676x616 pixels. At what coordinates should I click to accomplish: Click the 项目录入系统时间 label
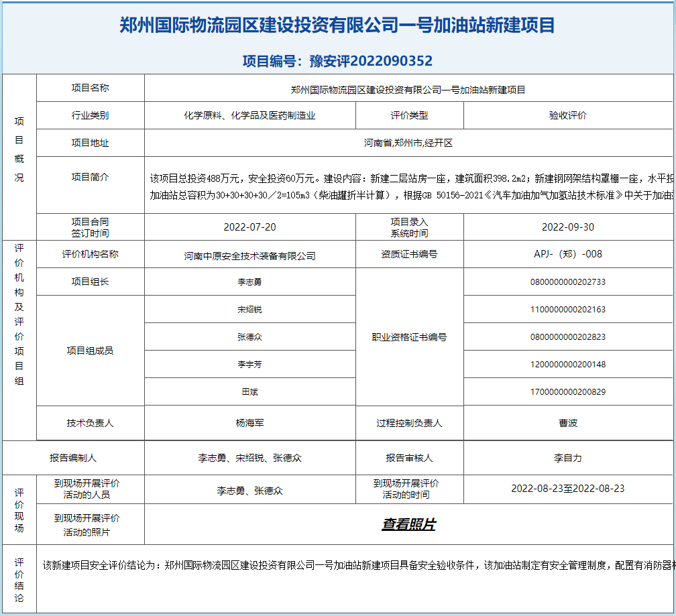point(410,227)
